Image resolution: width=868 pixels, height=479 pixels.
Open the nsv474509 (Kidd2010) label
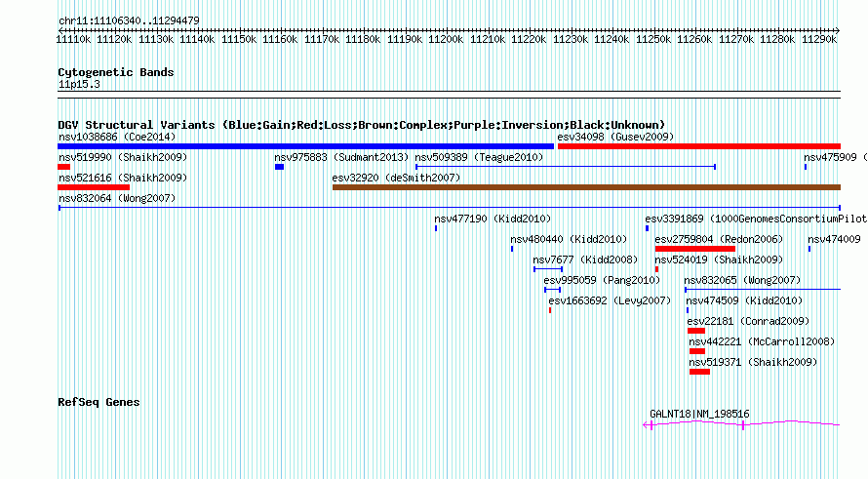click(744, 300)
